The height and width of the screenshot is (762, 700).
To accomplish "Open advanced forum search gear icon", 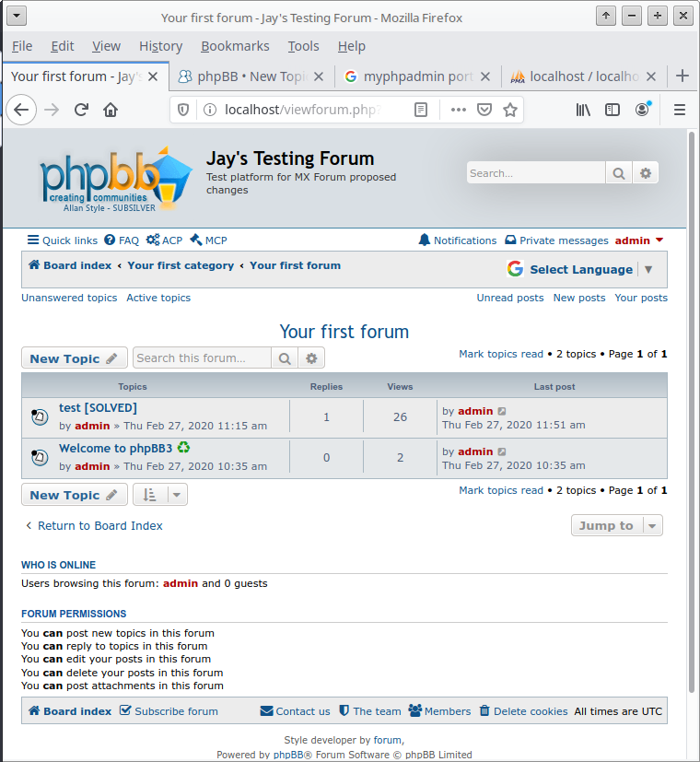I will pyautogui.click(x=311, y=358).
